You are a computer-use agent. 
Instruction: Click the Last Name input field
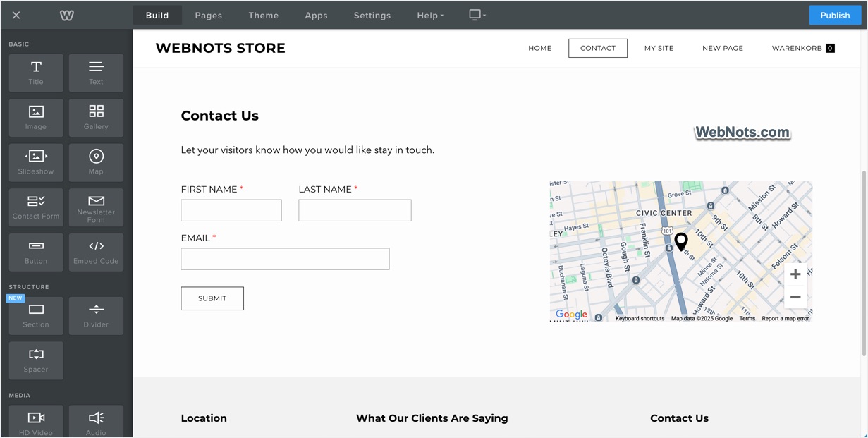tap(355, 210)
